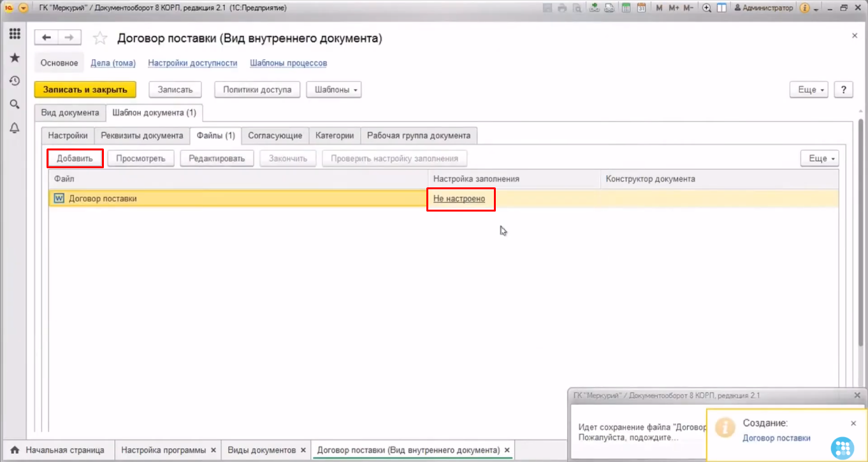
Task: Open Договор поставки link in notification
Action: tap(777, 438)
